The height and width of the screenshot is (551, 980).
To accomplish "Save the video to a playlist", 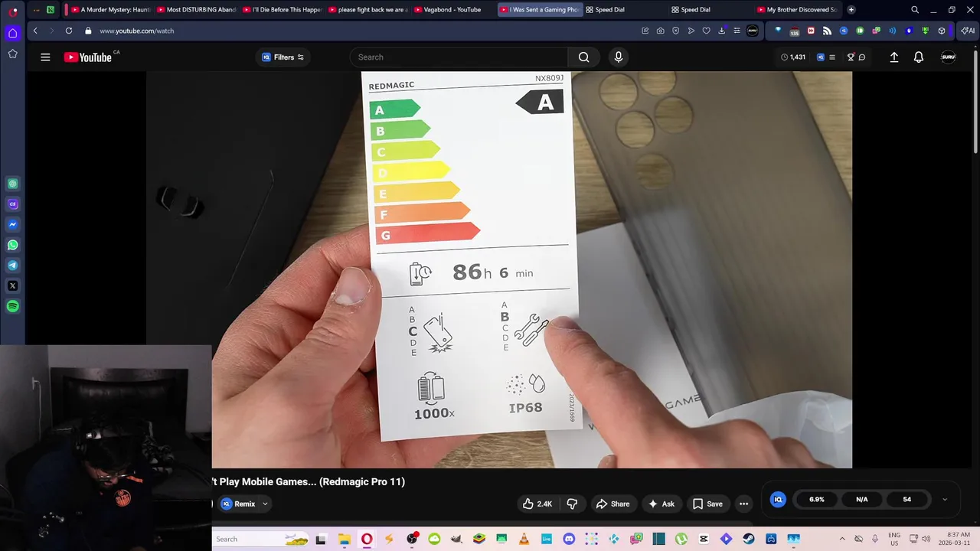I will click(707, 504).
